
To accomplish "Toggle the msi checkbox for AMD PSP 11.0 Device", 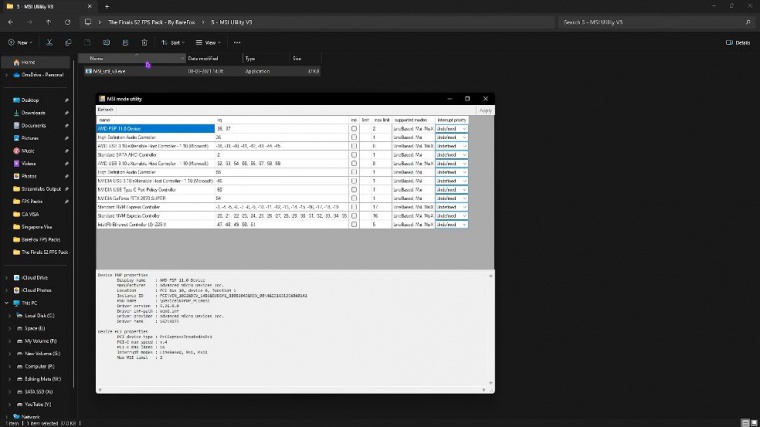I will click(354, 129).
